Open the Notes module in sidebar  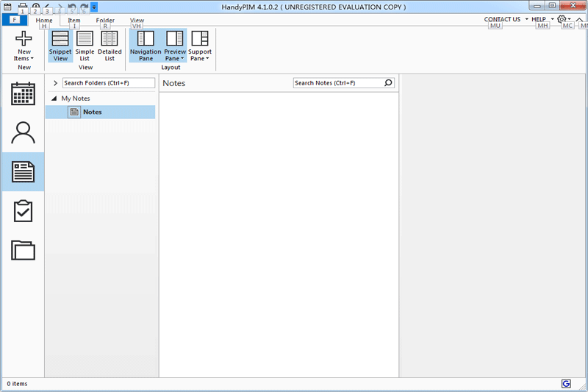[x=23, y=172]
